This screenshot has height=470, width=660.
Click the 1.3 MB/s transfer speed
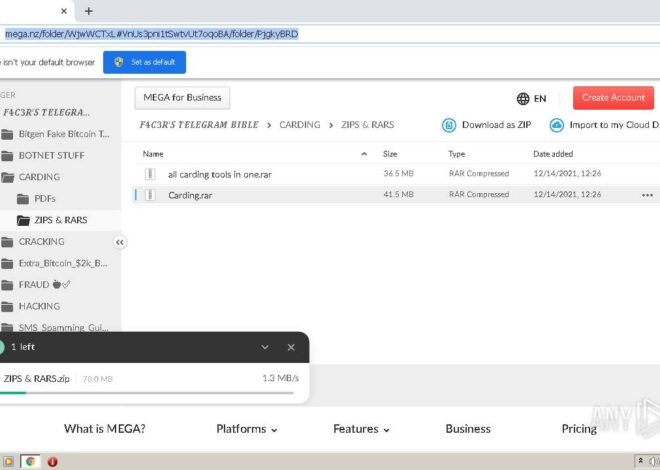click(280, 378)
